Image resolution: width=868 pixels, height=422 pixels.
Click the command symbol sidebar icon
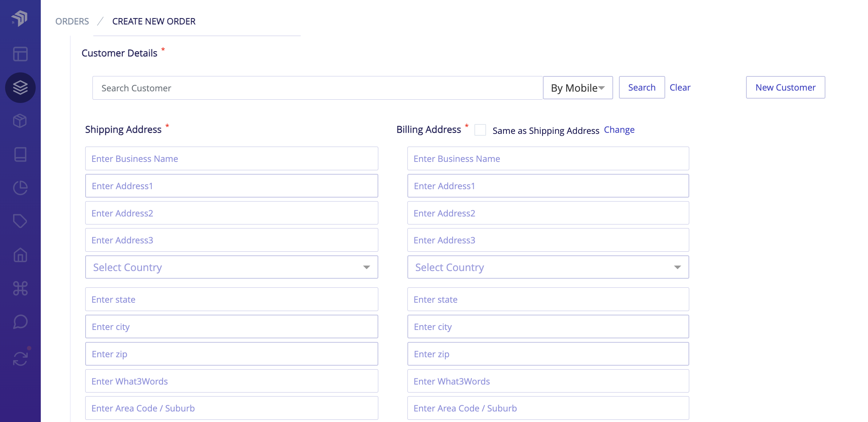20,288
